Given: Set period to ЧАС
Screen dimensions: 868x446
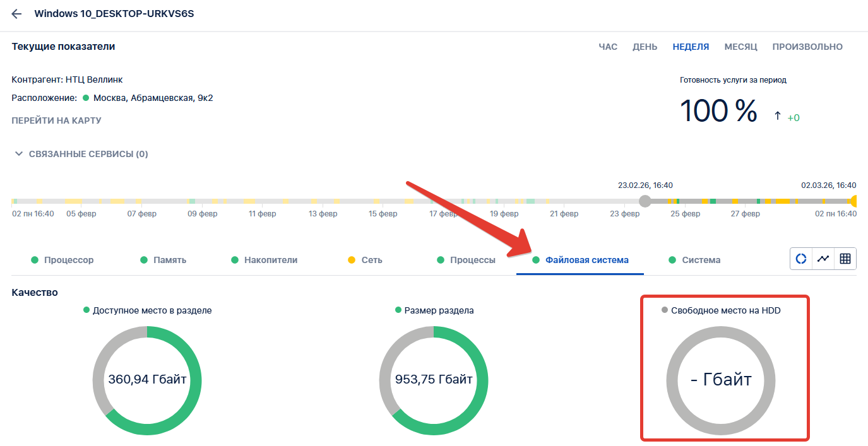Looking at the screenshot, I should [608, 47].
